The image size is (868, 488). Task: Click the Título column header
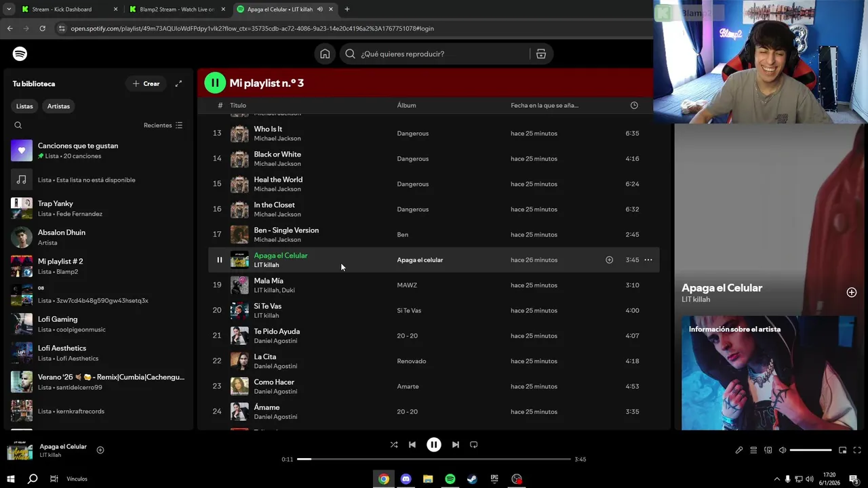(x=238, y=105)
